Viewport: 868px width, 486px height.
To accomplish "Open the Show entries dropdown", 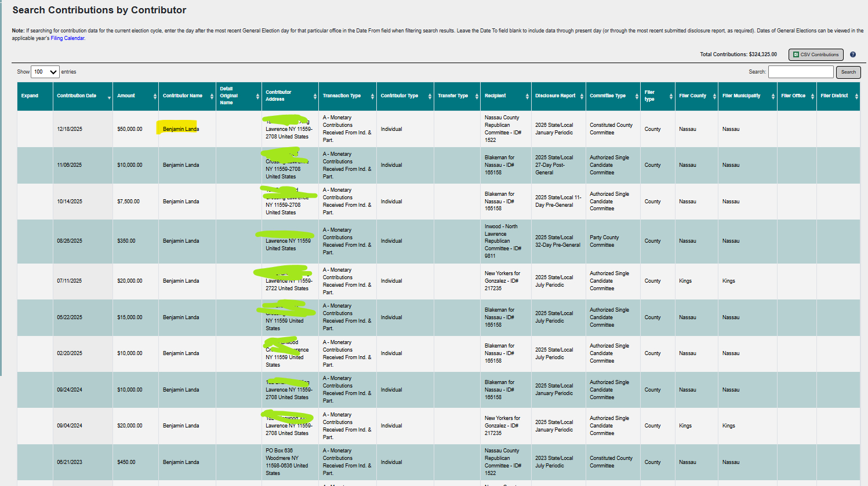I will click(45, 72).
